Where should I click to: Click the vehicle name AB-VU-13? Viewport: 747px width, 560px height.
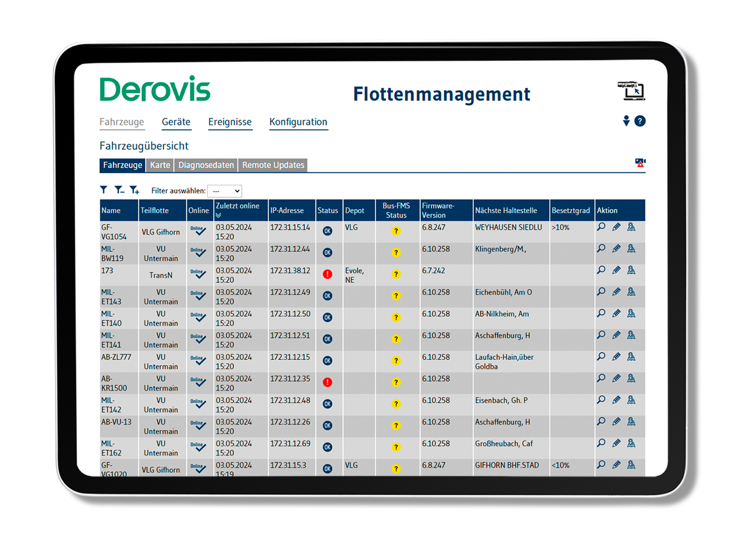[x=117, y=422]
